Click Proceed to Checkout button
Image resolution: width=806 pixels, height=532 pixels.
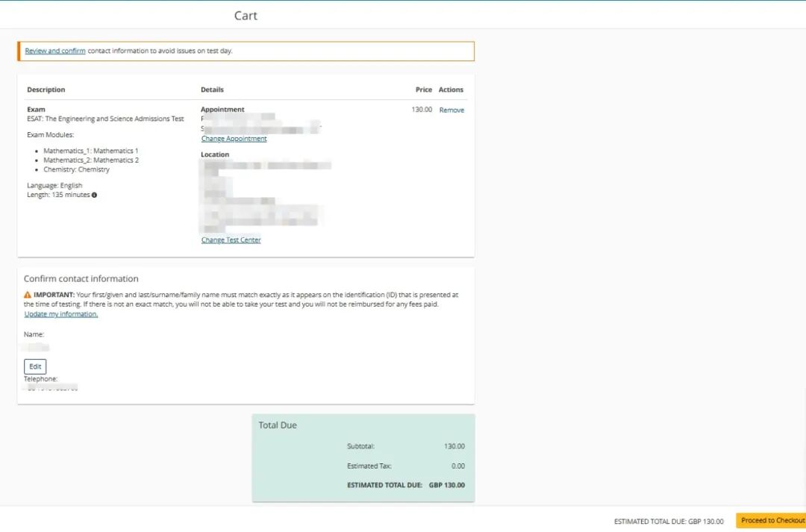[770, 520]
